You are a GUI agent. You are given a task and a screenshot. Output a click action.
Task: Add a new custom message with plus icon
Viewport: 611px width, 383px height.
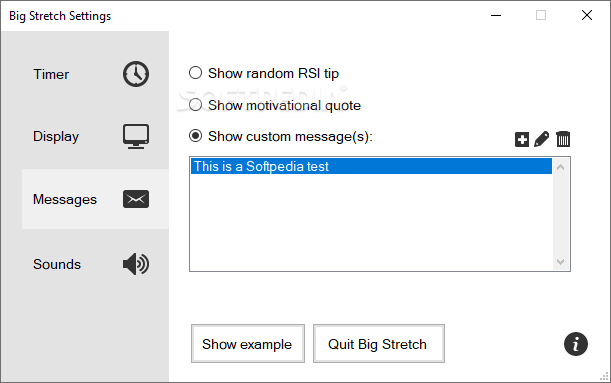coord(522,139)
